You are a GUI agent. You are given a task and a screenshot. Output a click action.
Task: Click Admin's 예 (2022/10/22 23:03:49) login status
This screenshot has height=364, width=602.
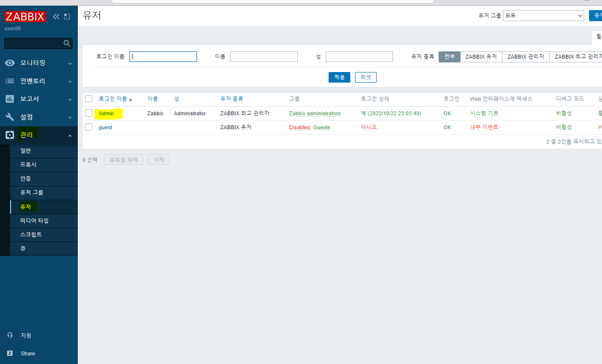391,113
